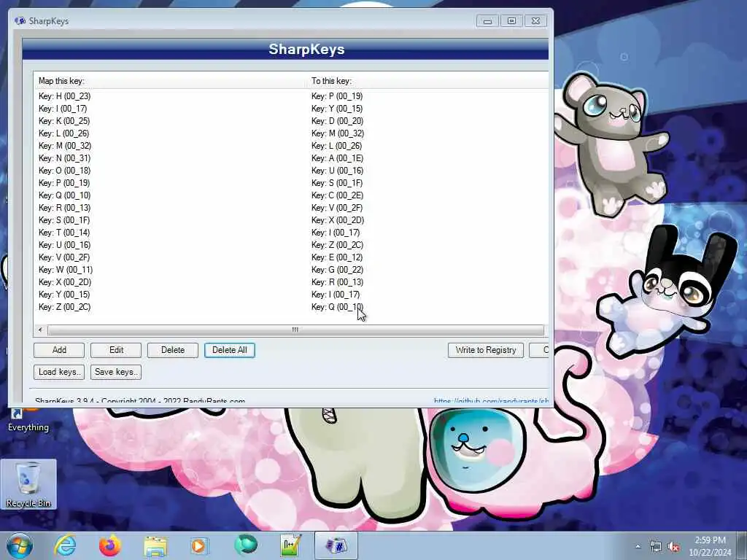Select row 'Key: V (00_2F)' in Map column
Image resolution: width=747 pixels, height=560 pixels.
coord(64,257)
